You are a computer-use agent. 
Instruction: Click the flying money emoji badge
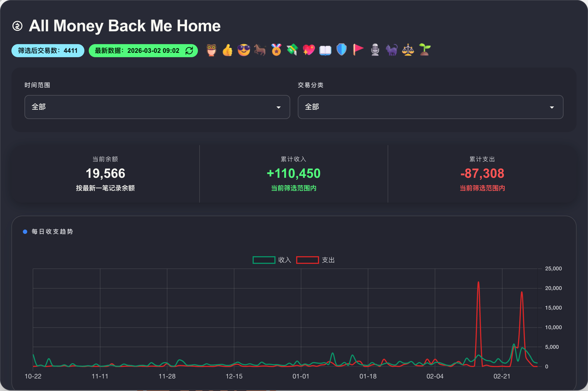click(x=292, y=50)
